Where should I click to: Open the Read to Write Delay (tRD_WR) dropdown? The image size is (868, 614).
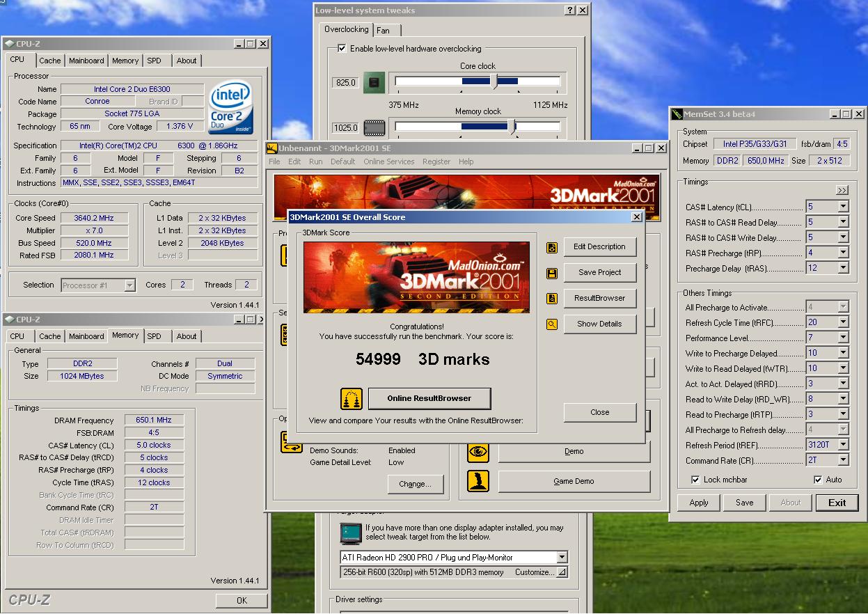pyautogui.click(x=843, y=399)
